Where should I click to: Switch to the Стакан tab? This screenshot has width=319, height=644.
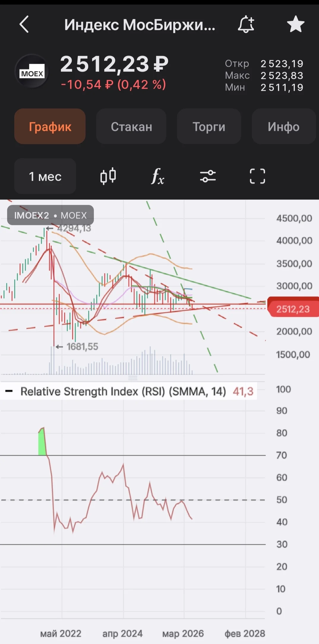pos(131,126)
